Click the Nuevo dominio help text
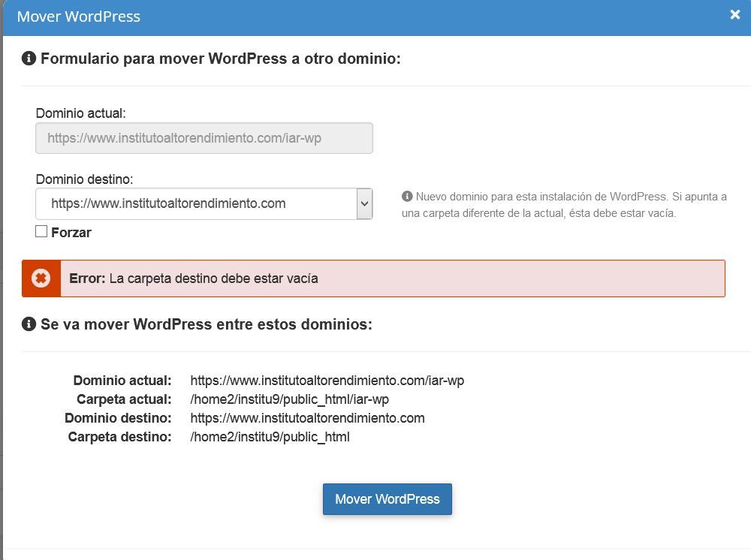The image size is (751, 560). [564, 205]
